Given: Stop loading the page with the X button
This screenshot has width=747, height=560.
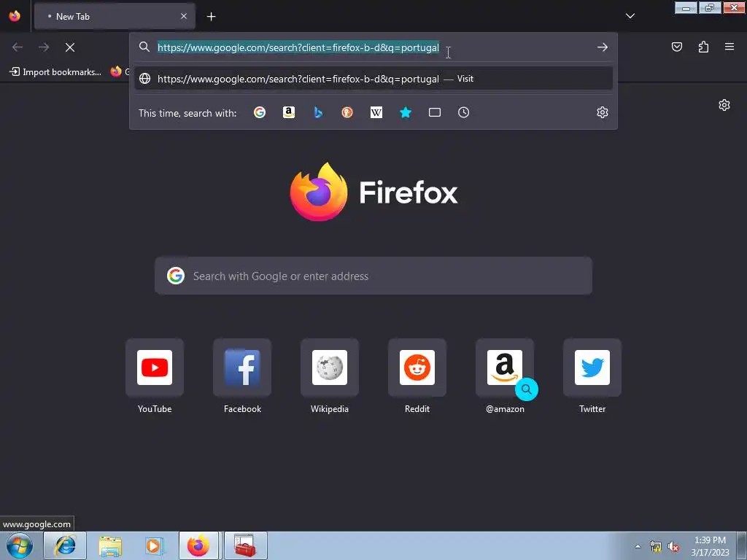Looking at the screenshot, I should [x=70, y=47].
